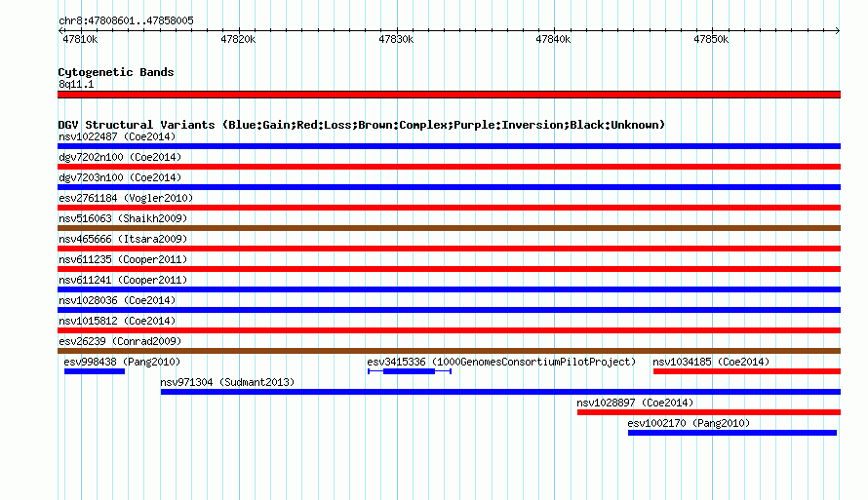This screenshot has width=868, height=500.
Task: Select the brown nsv516063 complex bar
Action: 449,228
